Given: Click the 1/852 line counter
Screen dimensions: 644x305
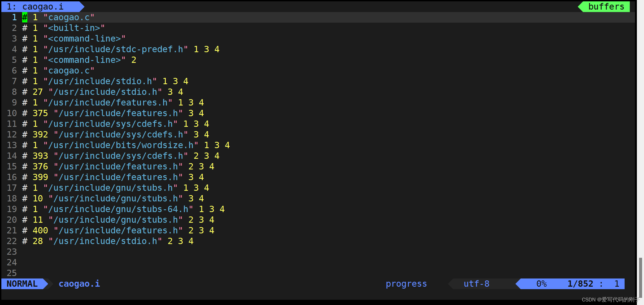Looking at the screenshot, I should point(580,284).
